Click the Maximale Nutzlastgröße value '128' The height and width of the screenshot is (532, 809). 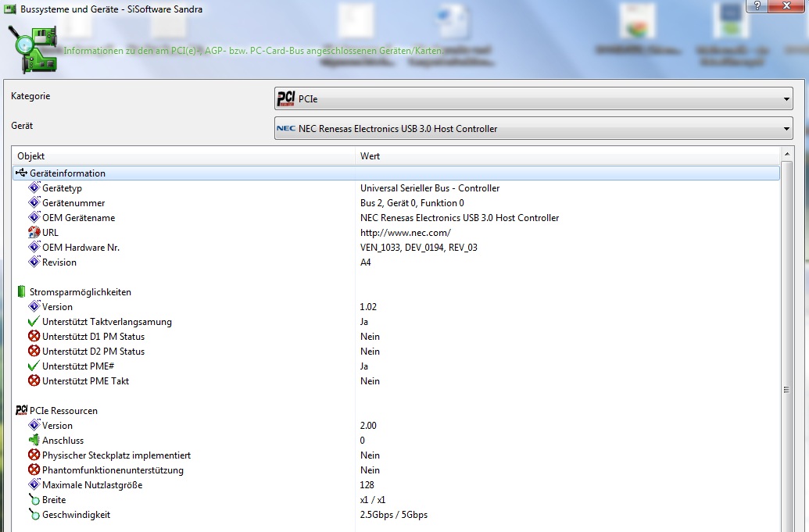pos(367,484)
